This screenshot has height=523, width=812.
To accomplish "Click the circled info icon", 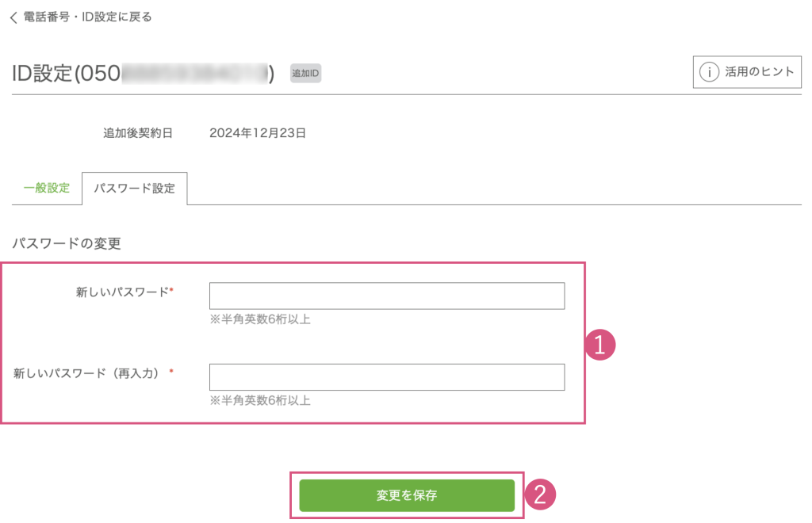I will 709,72.
